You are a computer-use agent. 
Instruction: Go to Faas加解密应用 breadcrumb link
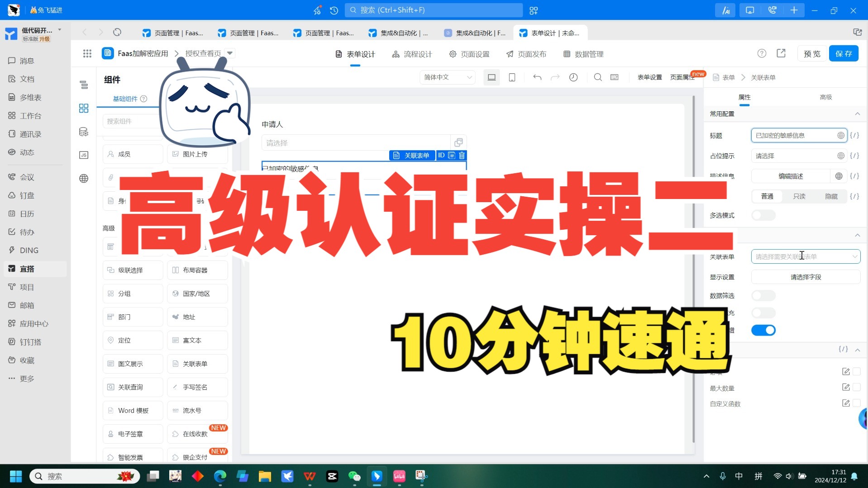pos(143,53)
